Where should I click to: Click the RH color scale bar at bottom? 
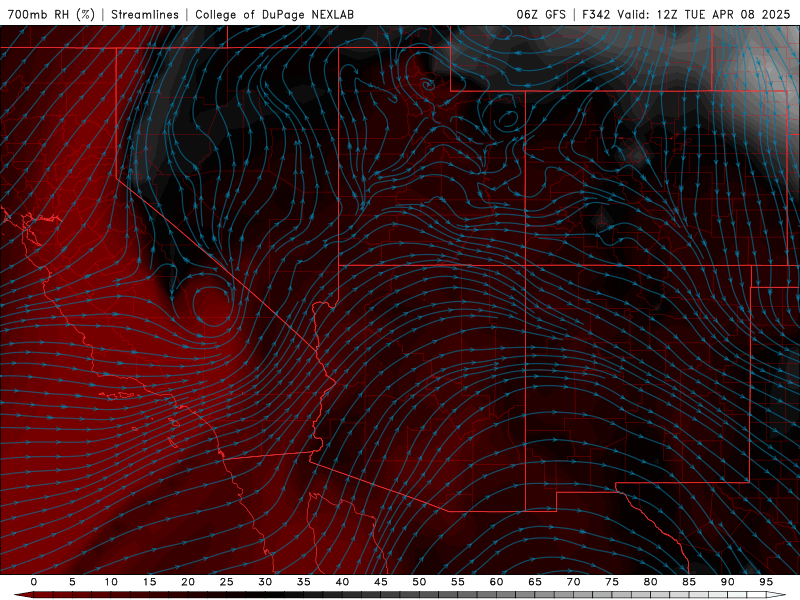(x=400, y=595)
